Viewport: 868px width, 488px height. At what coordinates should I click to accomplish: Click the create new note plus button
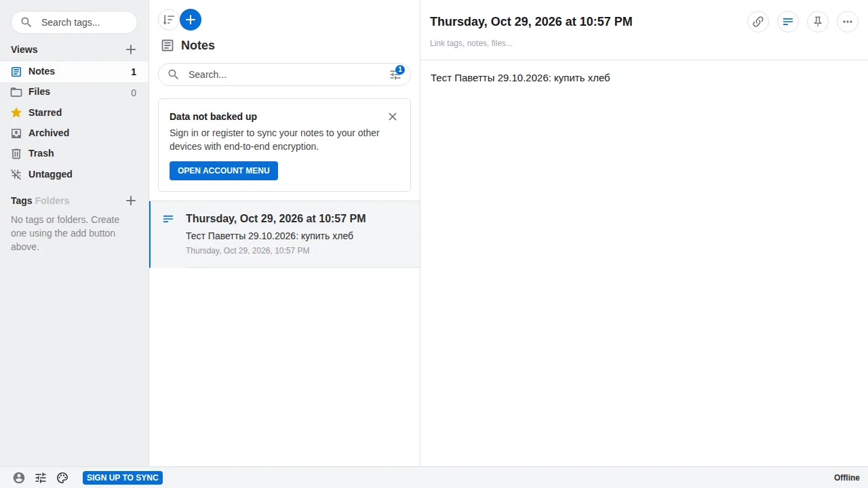click(191, 20)
